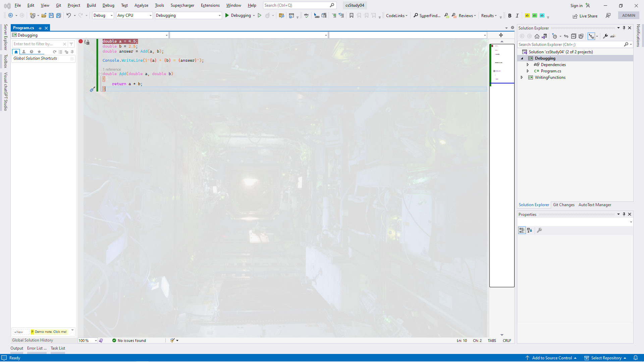Click Add to Source Control in the status bar
The image size is (644, 362).
[551, 358]
